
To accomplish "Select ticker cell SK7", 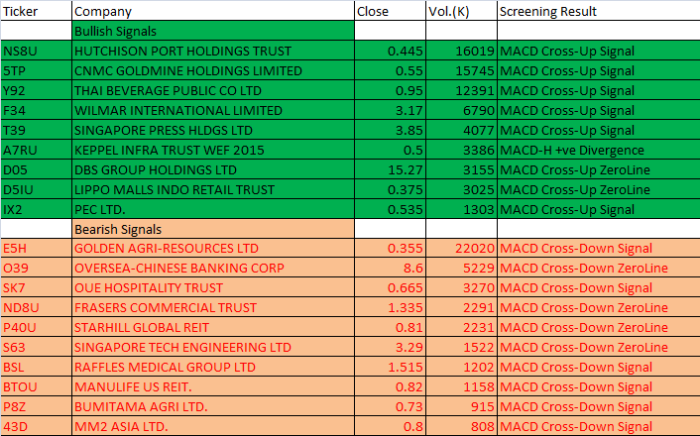I will 36,288.
